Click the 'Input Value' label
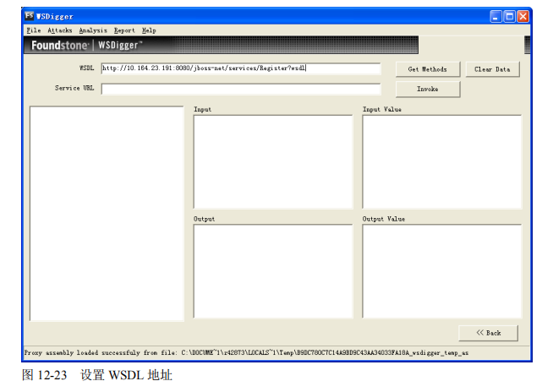Screen dimensions: 553x392 [x=382, y=109]
